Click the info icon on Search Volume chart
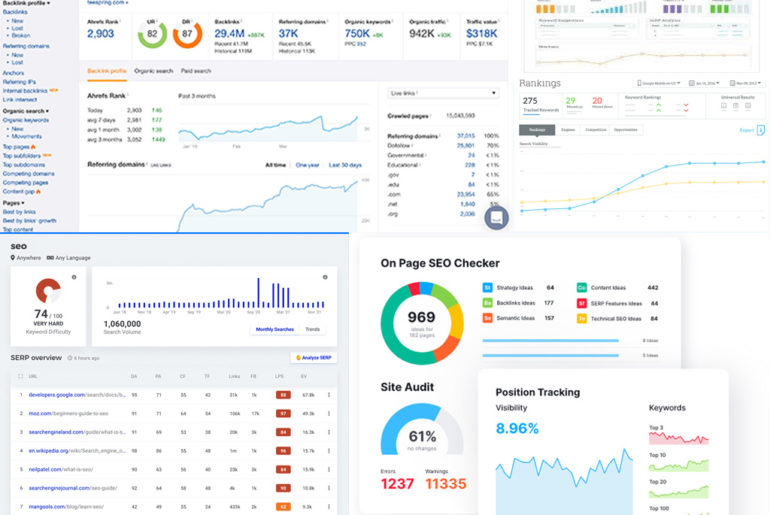Screen dimensions: 770x515 coord(325,277)
